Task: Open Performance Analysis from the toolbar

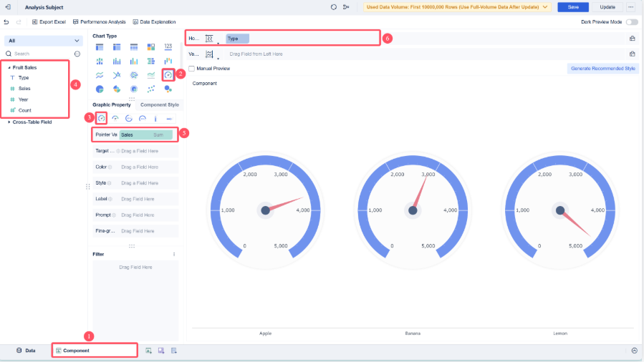Action: tap(100, 22)
